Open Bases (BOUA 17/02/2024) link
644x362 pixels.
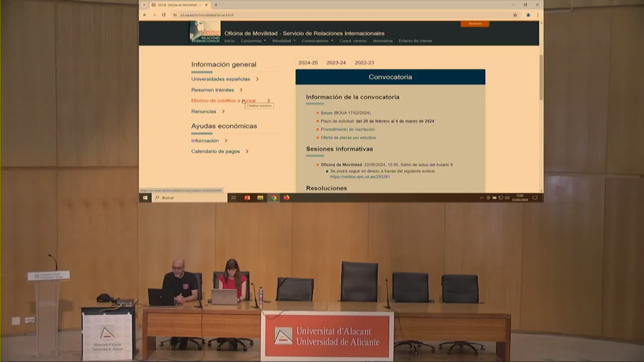click(x=345, y=113)
